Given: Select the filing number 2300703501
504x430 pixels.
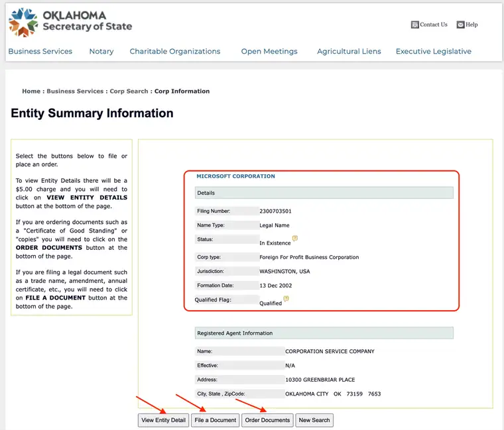Looking at the screenshot, I should (x=275, y=211).
